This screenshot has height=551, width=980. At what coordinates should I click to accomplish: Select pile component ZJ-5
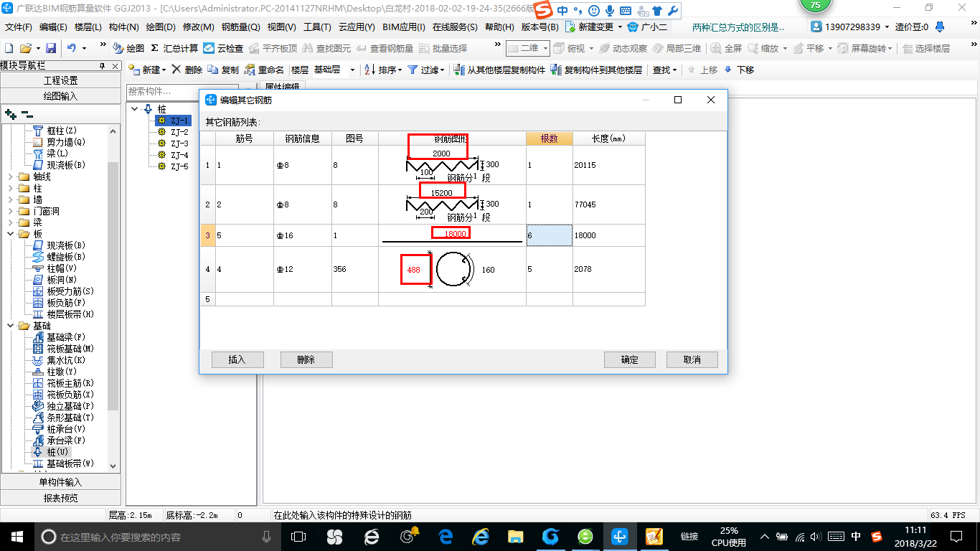(x=179, y=166)
